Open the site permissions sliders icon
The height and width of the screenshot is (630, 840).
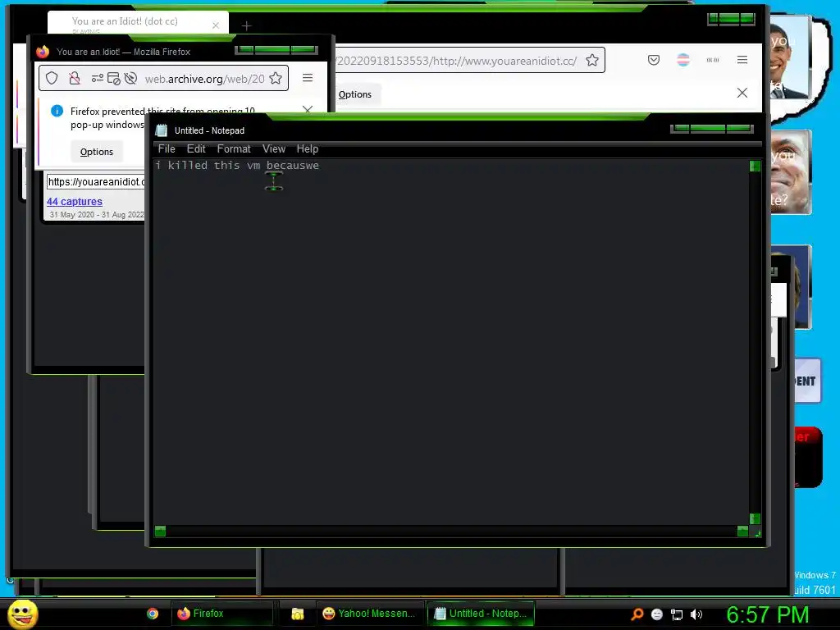pyautogui.click(x=98, y=78)
